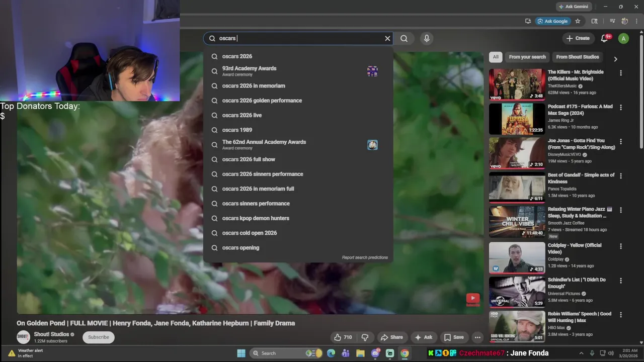Screen dimensions: 644x362
Task: Open YouTube notifications bell
Action: (x=605, y=38)
